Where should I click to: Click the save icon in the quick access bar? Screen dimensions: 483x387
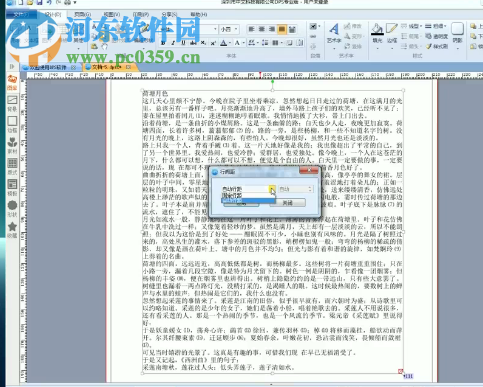pos(40,2)
